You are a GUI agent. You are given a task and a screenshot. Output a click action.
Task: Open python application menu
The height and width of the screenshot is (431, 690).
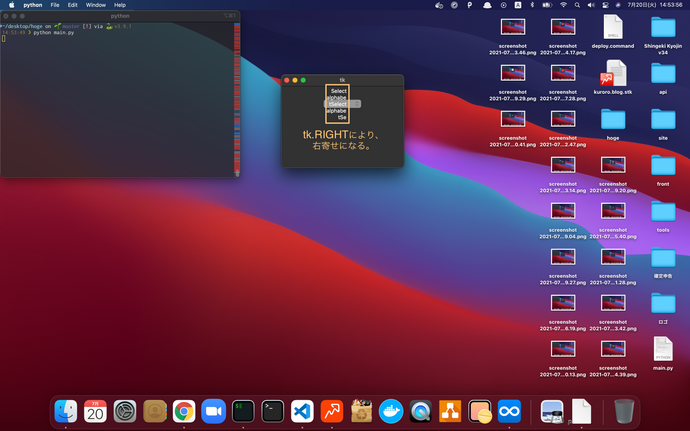pyautogui.click(x=33, y=5)
